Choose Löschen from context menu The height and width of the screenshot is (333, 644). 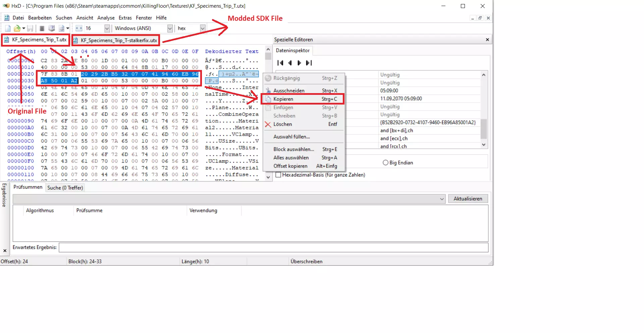304,124
